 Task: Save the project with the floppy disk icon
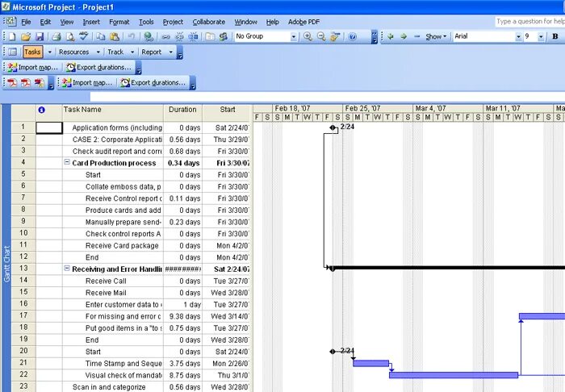click(x=39, y=36)
